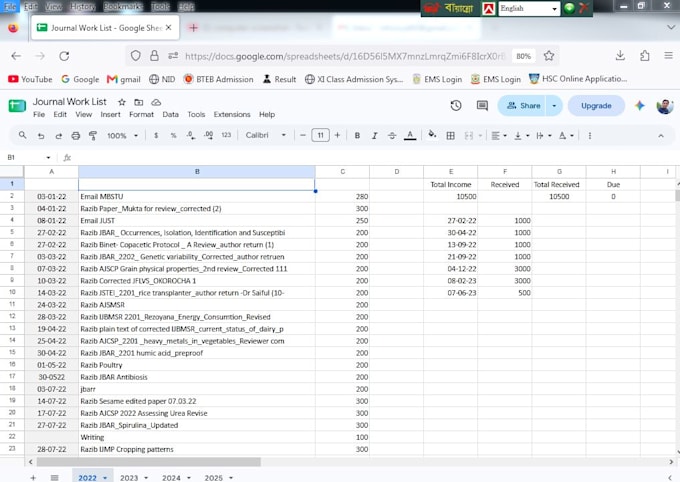
Task: Click the merge cells icon
Action: [469, 136]
